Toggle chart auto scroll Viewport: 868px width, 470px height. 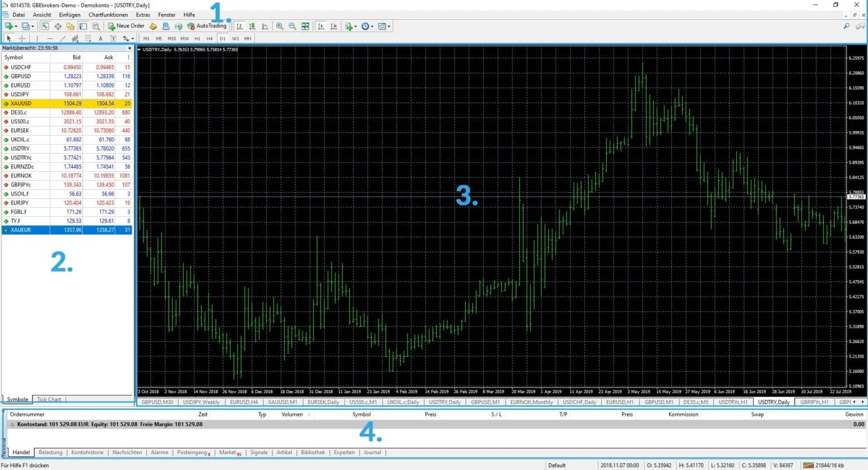(x=322, y=26)
